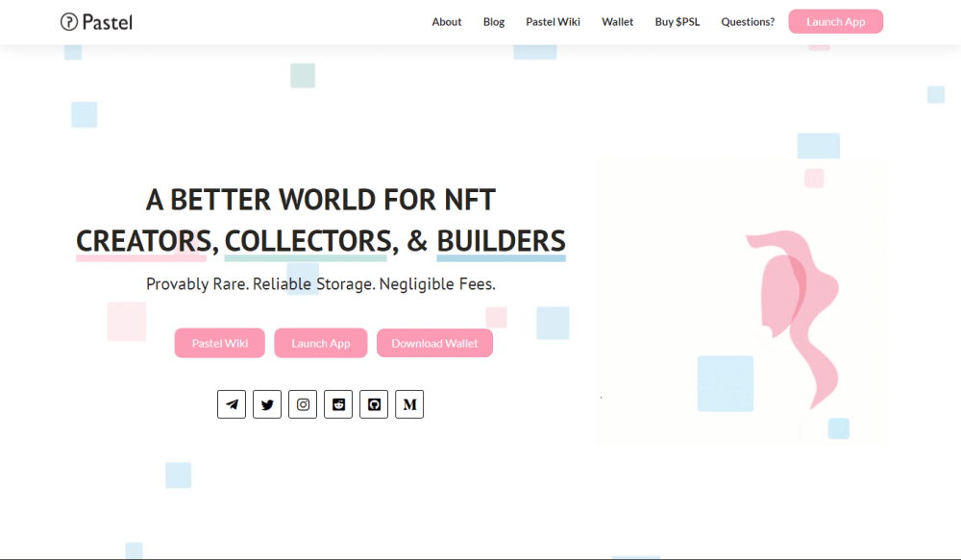Open the Reddit social icon
Viewport: 961px width, 560px height.
pyautogui.click(x=338, y=404)
